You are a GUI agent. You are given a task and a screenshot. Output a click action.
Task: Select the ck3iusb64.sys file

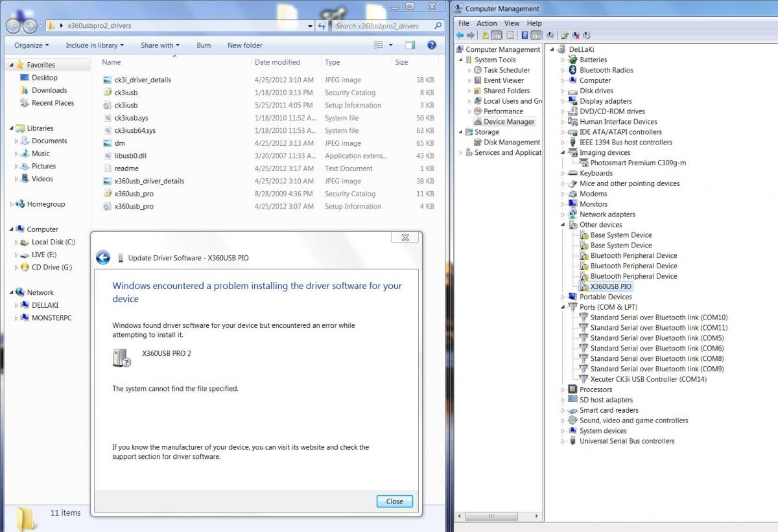135,130
